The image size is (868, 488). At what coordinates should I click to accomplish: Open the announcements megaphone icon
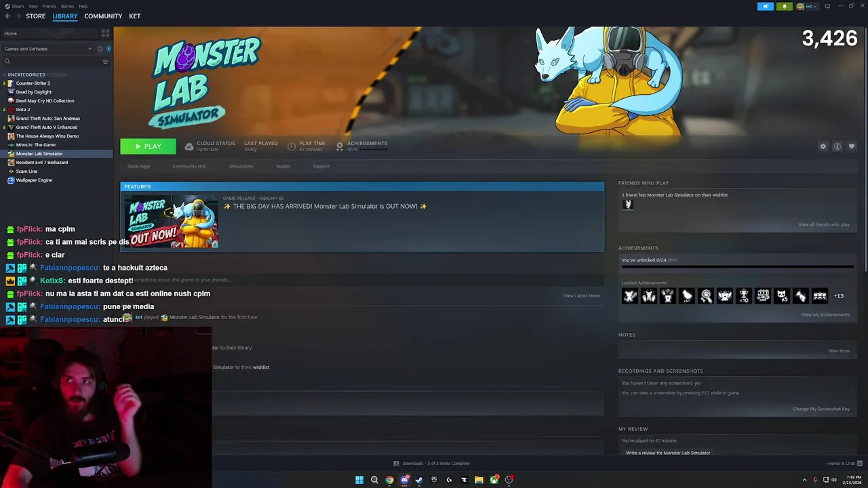click(765, 6)
